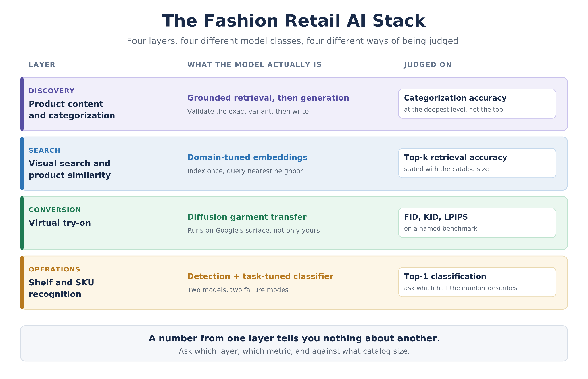Screen dimensions: 588x379
Task: Click the 'FID, KID, LPIPS' metric card
Action: (477, 223)
